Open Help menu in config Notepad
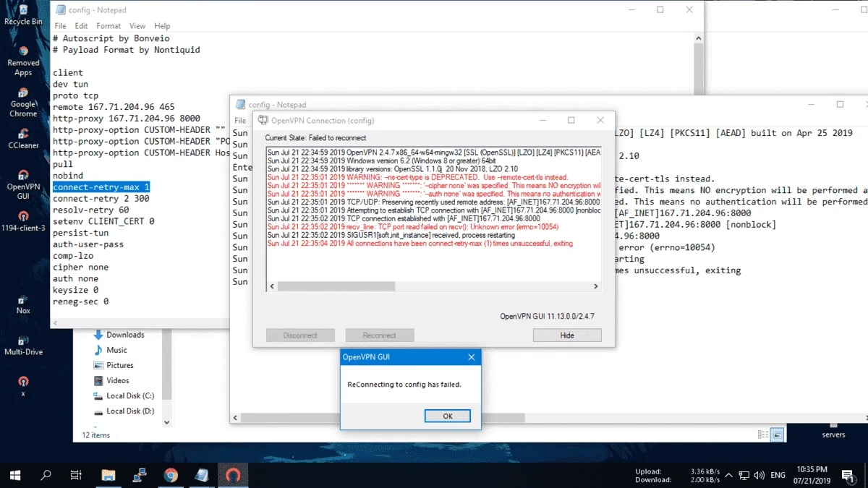Viewport: 868px width, 488px height. (162, 26)
